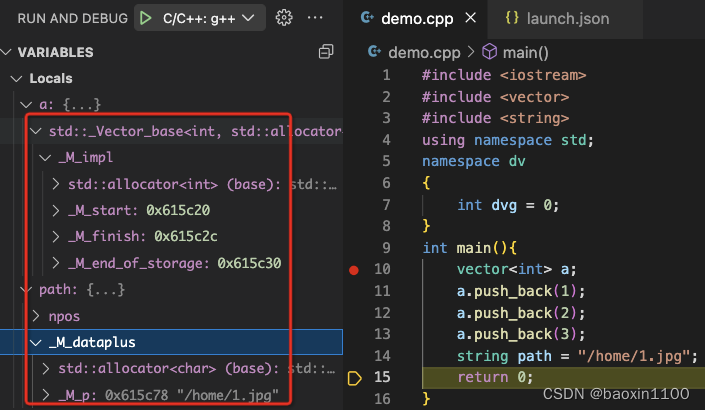Click '#include <vector>' code line
The image size is (705, 410).
coord(495,97)
